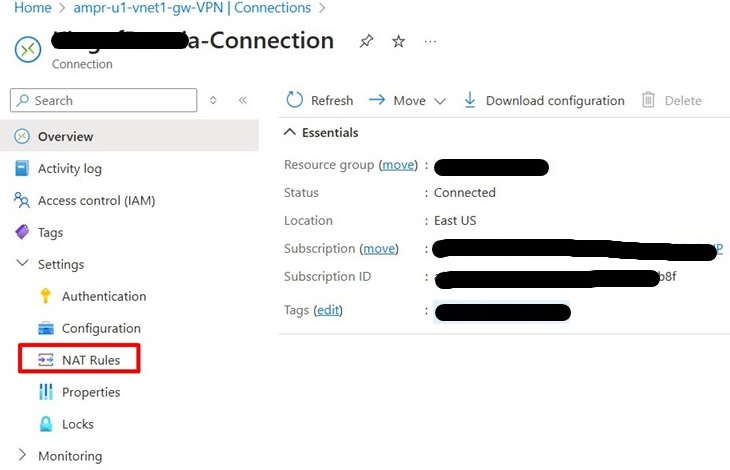Open the Tags menu item

(x=50, y=232)
